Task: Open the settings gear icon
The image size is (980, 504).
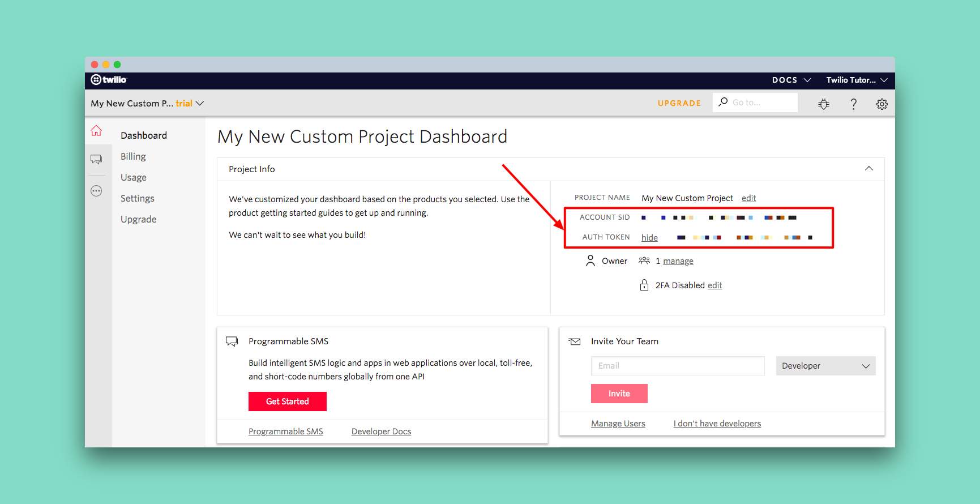Action: (881, 104)
